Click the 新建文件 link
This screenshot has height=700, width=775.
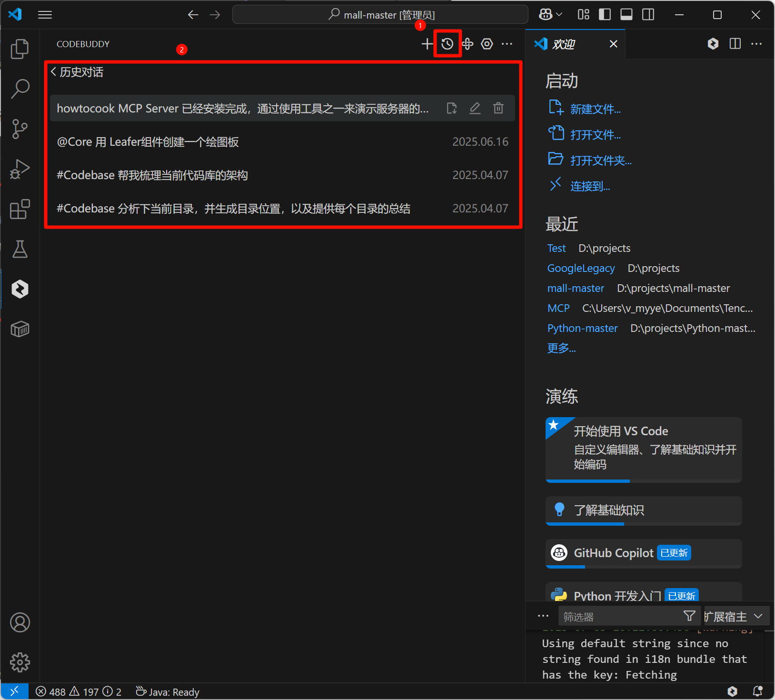coord(595,109)
